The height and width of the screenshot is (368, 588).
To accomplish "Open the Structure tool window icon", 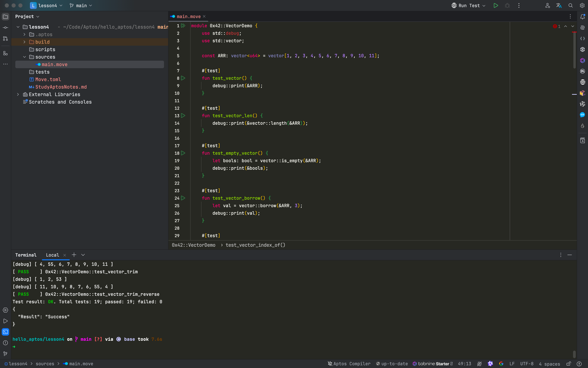I will pos(5,53).
